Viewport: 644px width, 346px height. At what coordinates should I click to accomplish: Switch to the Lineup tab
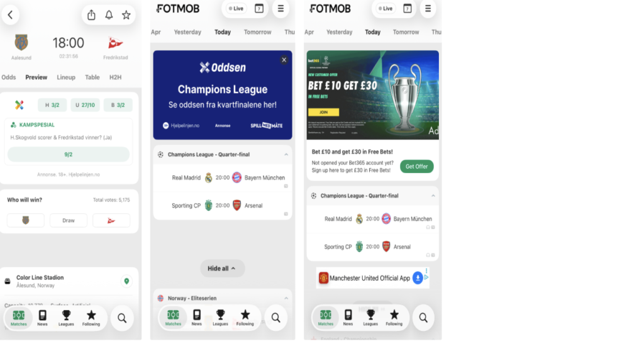pos(65,77)
